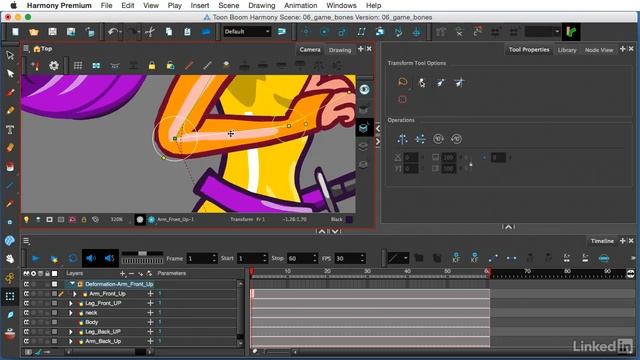Open a scene with the folder icon
640x360 pixels.
click(x=33, y=32)
